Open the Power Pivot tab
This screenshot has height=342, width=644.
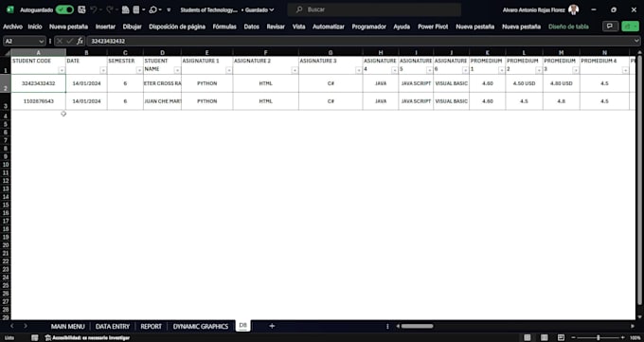pos(433,27)
